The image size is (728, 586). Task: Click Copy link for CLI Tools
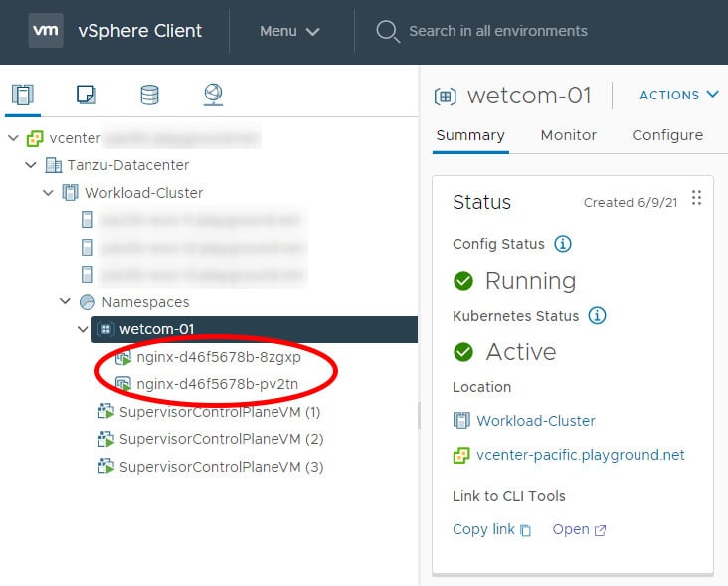click(x=491, y=530)
